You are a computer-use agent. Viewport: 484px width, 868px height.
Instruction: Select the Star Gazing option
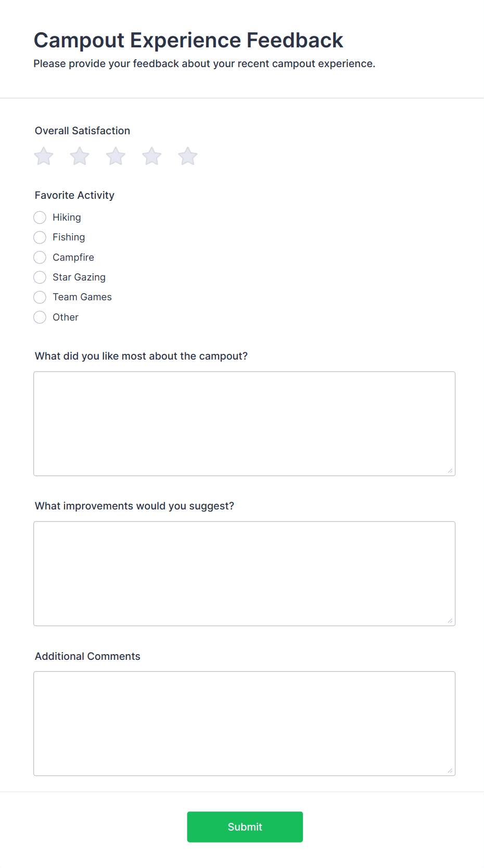[x=40, y=277]
